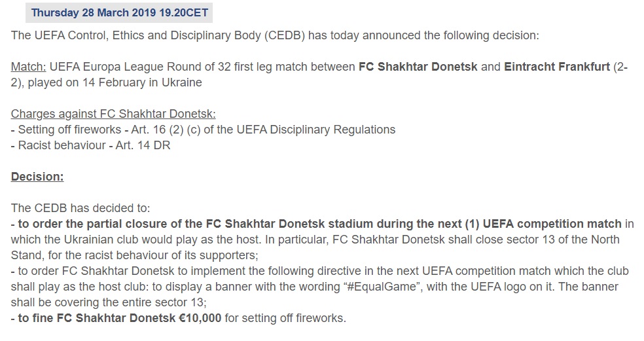This screenshot has height=341, width=644.
Task: Click the bold underlined "Decision:" heading
Action: coord(37,177)
